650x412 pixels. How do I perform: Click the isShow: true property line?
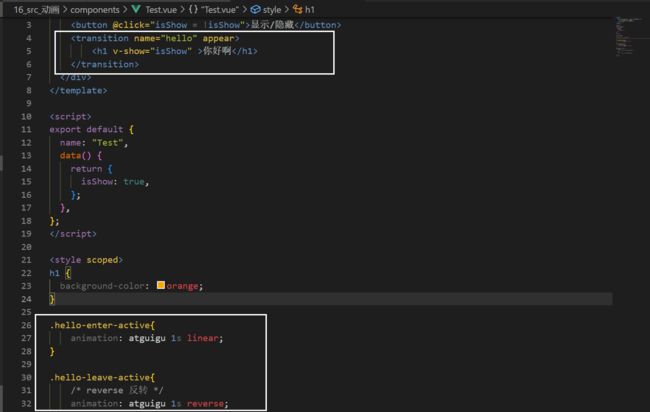pyautogui.click(x=113, y=182)
